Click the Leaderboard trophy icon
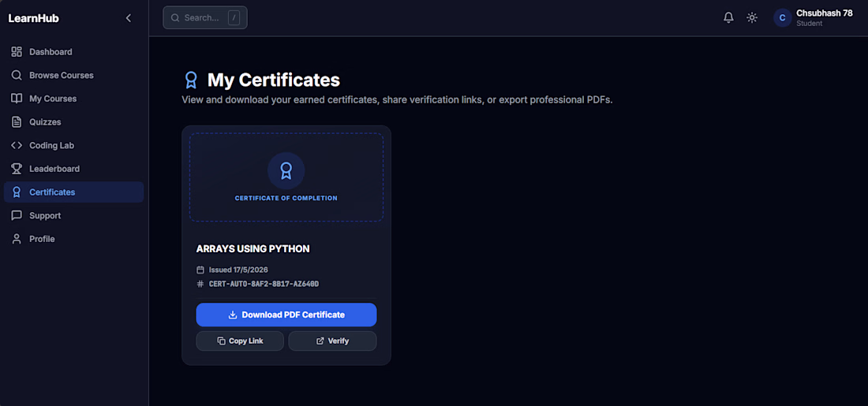868x406 pixels. (17, 169)
